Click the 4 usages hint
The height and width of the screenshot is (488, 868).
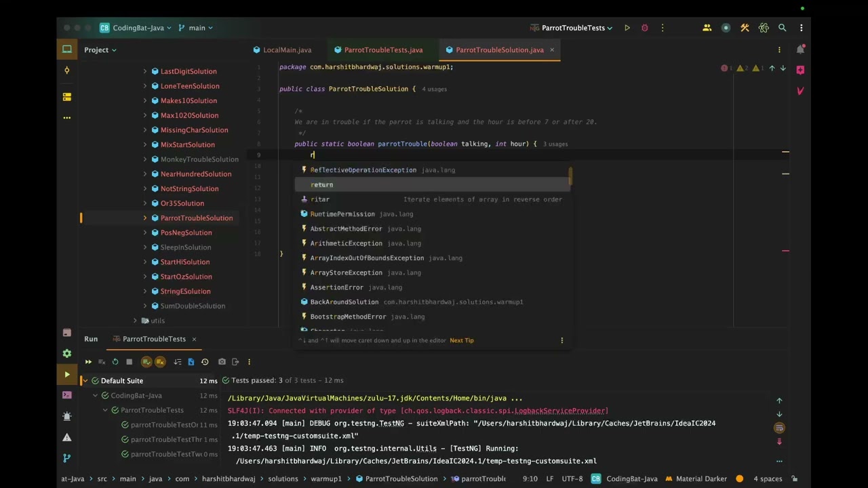[434, 89]
